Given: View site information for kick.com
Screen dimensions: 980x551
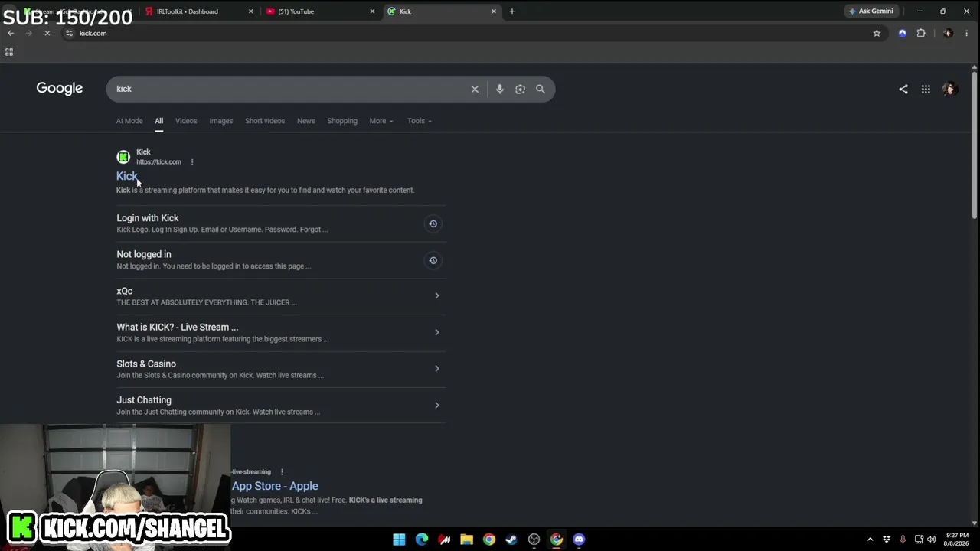Looking at the screenshot, I should [69, 33].
